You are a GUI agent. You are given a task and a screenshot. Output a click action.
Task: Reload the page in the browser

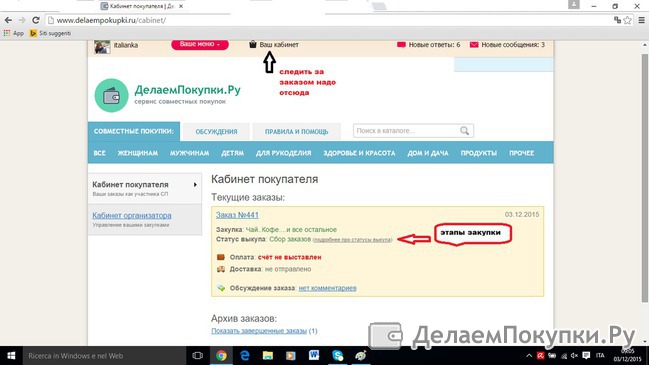coord(36,20)
